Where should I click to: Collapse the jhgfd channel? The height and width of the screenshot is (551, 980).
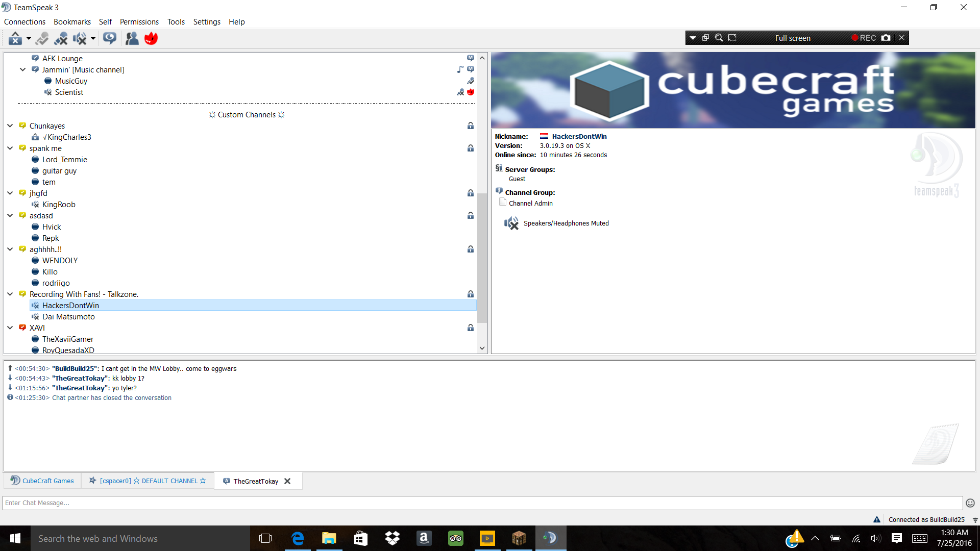click(x=10, y=193)
